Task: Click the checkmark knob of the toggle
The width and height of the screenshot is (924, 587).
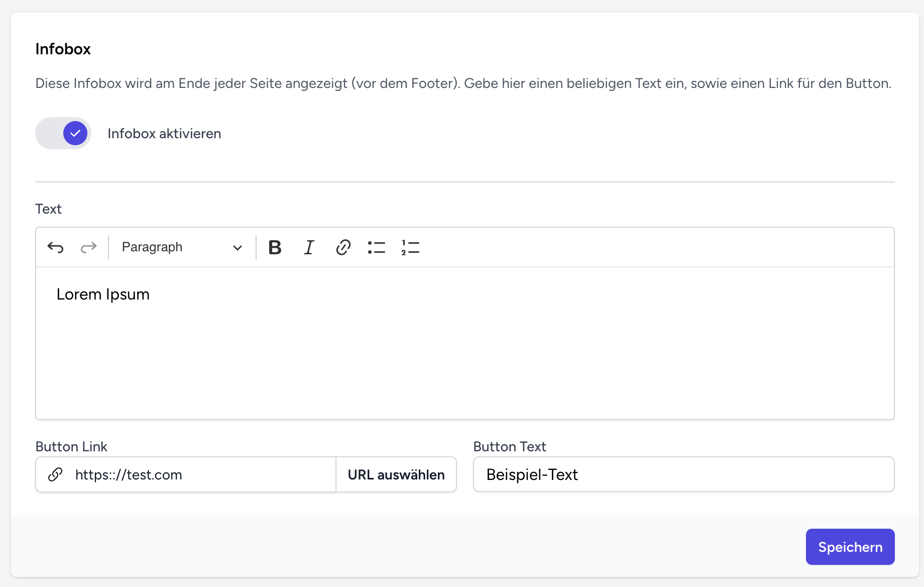Action: 75,133
